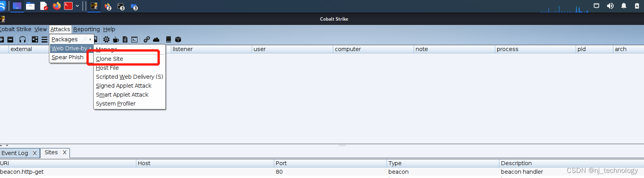Open the Help menu

click(109, 29)
